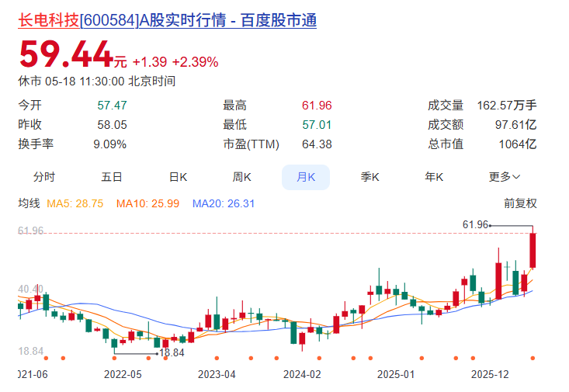569x392 pixels.
Task: Select the 季K candlestick tab
Action: point(370,177)
